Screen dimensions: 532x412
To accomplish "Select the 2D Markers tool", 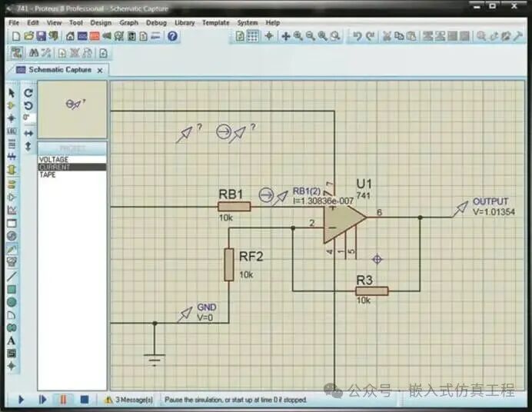I will 12,366.
